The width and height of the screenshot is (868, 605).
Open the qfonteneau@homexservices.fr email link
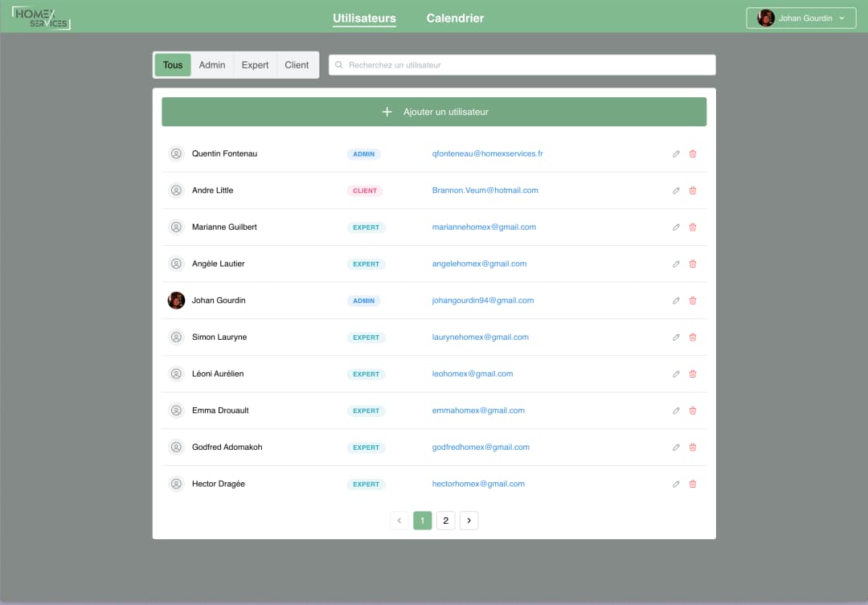click(x=487, y=153)
